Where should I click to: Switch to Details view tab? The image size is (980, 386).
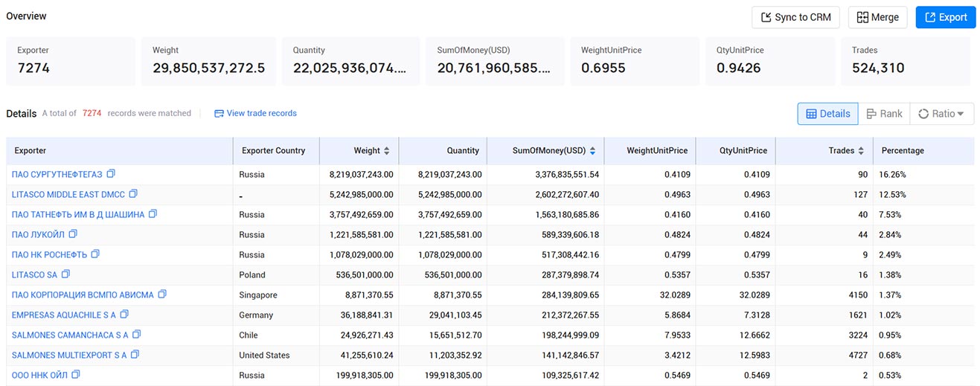tap(827, 114)
